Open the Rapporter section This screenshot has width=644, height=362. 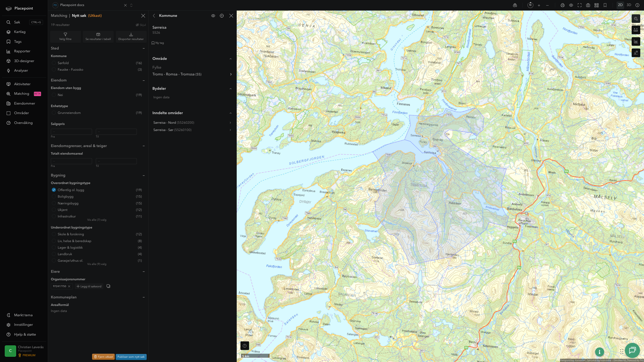coord(22,51)
